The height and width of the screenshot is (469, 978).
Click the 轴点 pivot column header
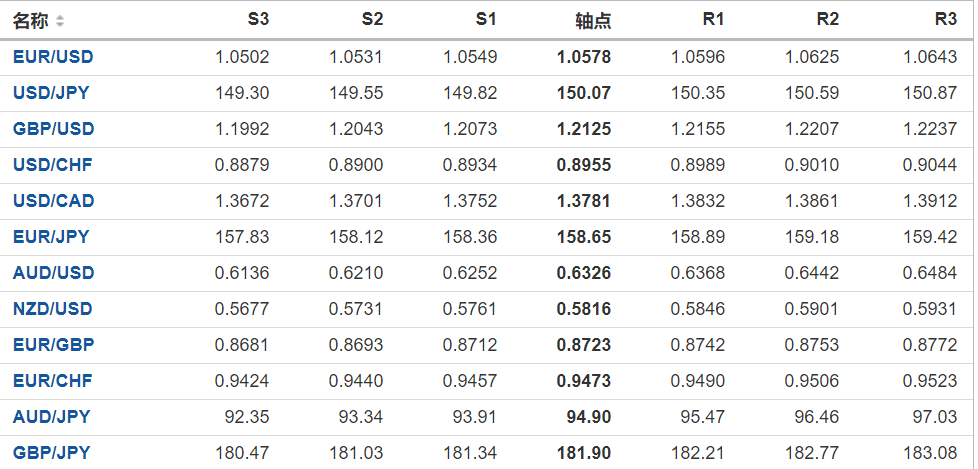pos(593,20)
